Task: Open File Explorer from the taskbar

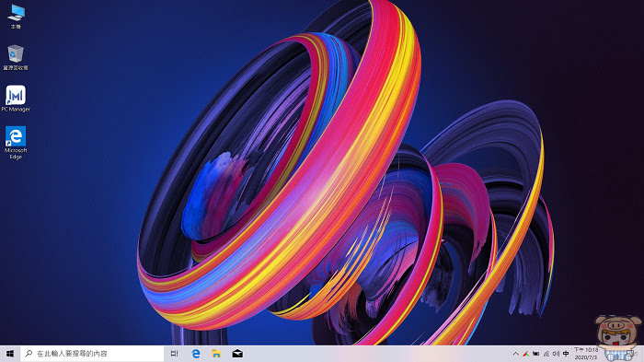Action: pos(216,354)
